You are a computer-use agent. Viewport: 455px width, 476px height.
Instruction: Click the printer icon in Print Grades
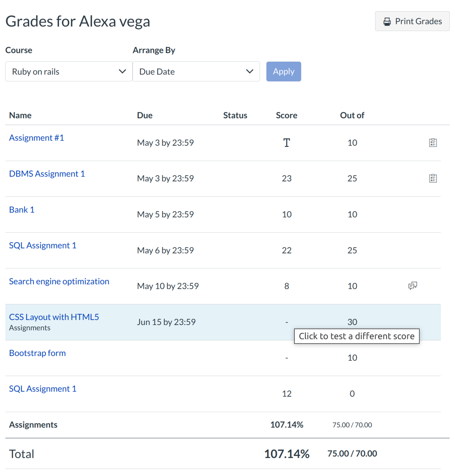coord(387,22)
